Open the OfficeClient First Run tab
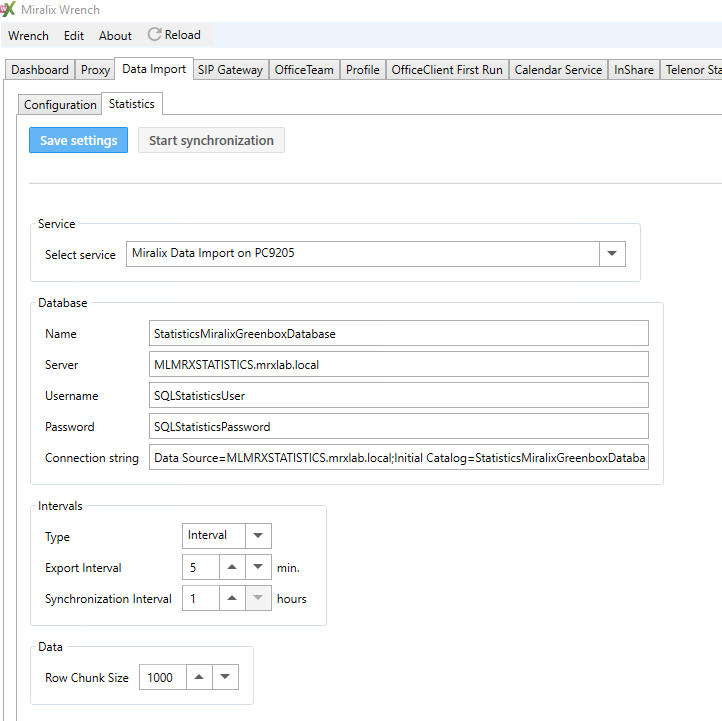722x721 pixels. (447, 70)
